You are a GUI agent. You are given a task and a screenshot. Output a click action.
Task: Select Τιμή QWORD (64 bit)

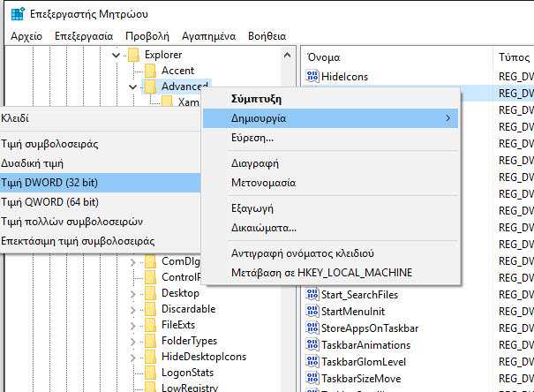click(100, 202)
